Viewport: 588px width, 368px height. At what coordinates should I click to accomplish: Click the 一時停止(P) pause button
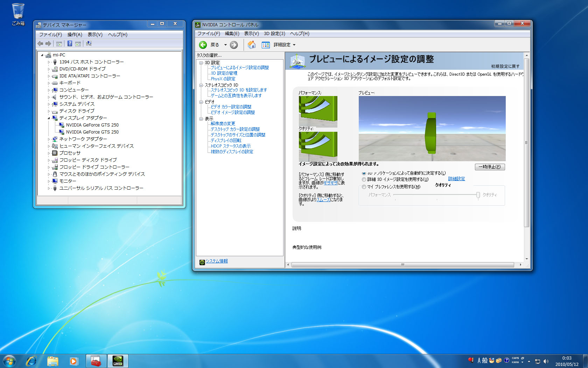(490, 167)
